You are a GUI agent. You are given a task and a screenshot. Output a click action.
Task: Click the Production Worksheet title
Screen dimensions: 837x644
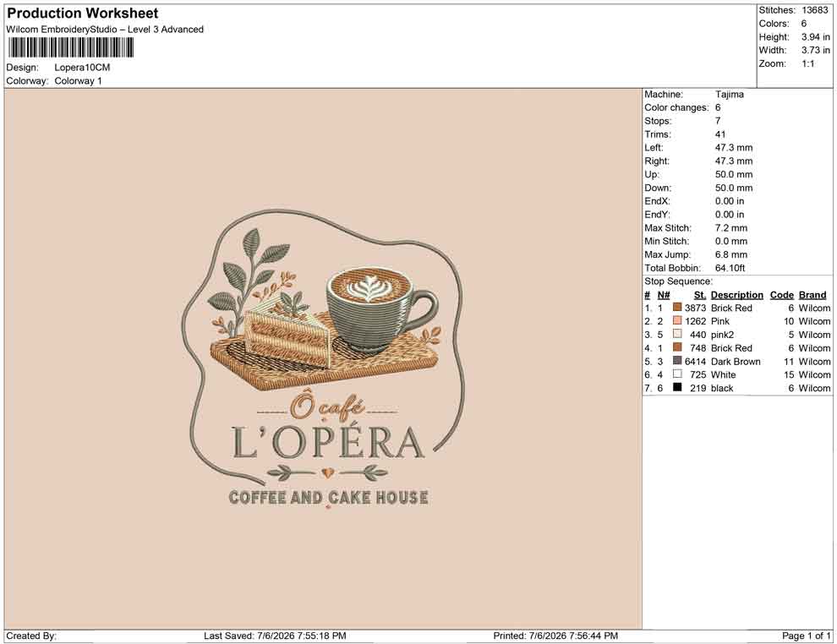coord(83,14)
